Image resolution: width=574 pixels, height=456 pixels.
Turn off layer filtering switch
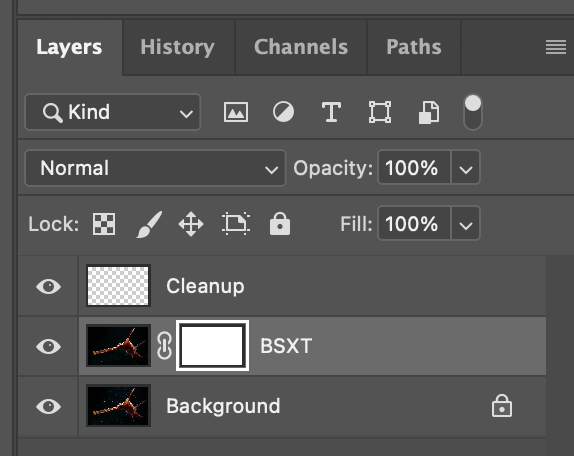click(473, 112)
